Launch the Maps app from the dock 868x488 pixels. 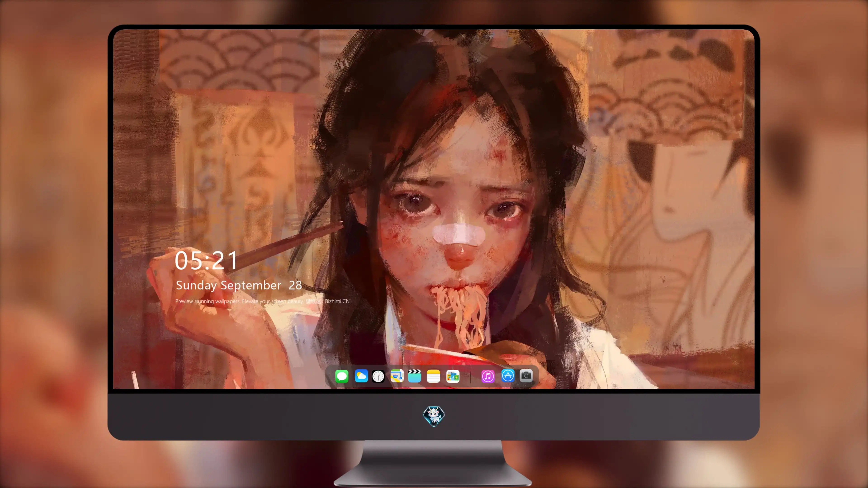click(x=397, y=376)
